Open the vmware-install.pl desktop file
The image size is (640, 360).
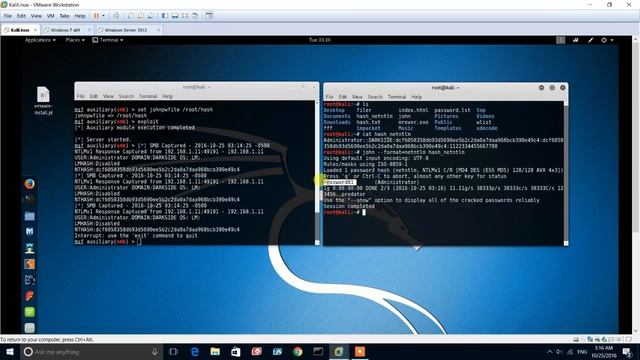43,101
